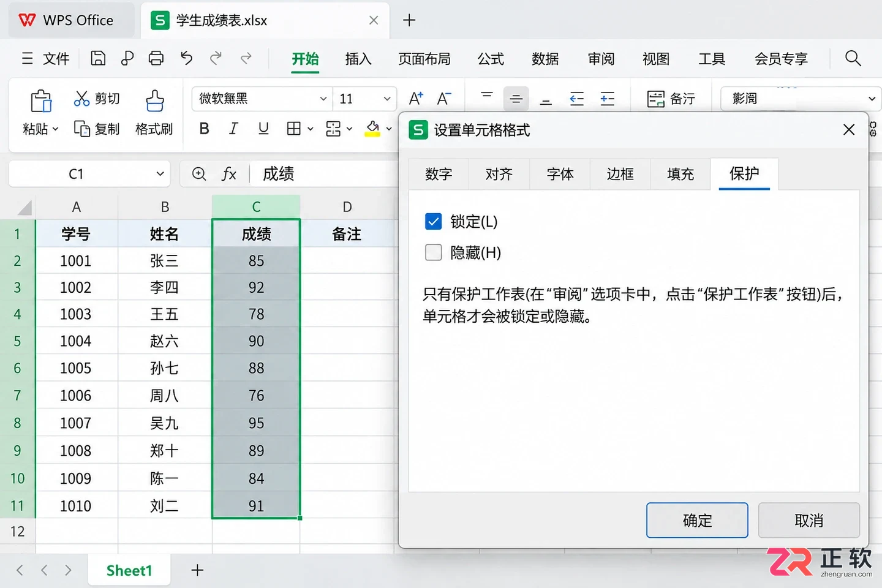The width and height of the screenshot is (882, 588).
Task: Open the font size dropdown
Action: 387,99
